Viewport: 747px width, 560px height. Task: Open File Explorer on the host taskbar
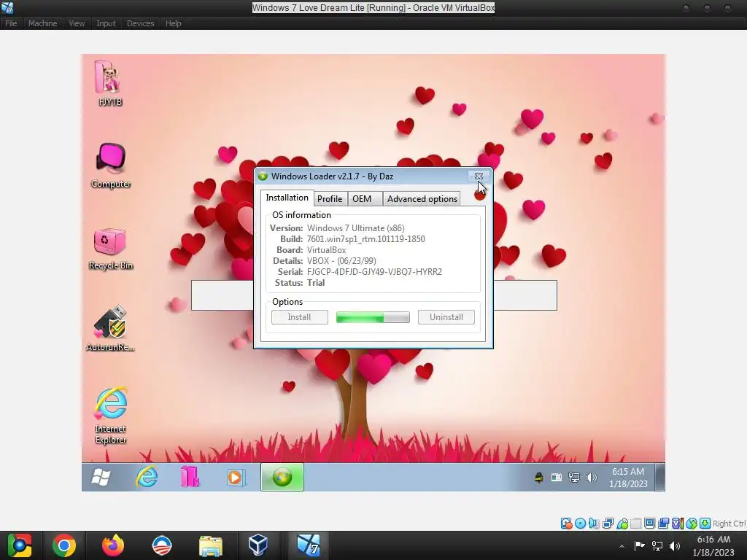(210, 545)
